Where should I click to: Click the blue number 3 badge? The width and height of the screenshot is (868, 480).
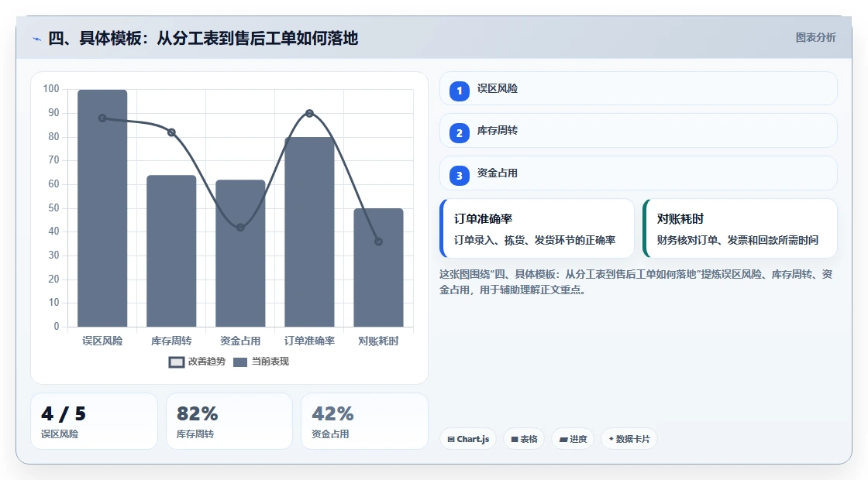click(x=460, y=175)
